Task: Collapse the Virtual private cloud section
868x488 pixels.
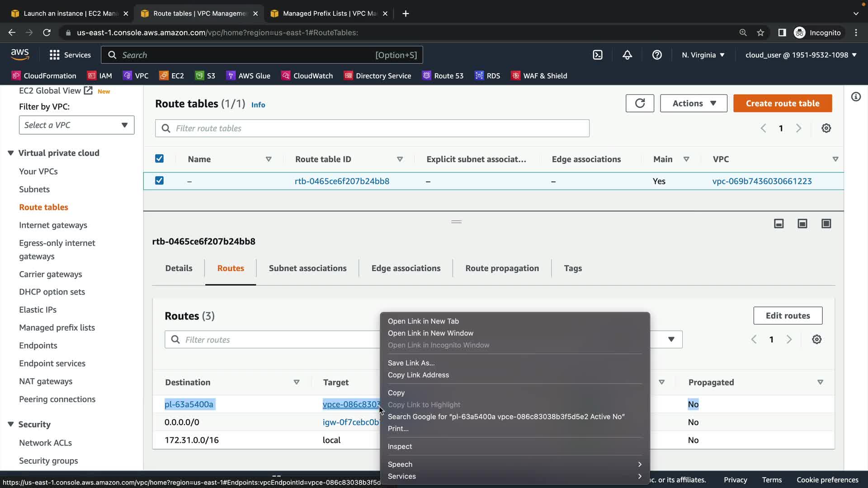Action: pos(11,153)
